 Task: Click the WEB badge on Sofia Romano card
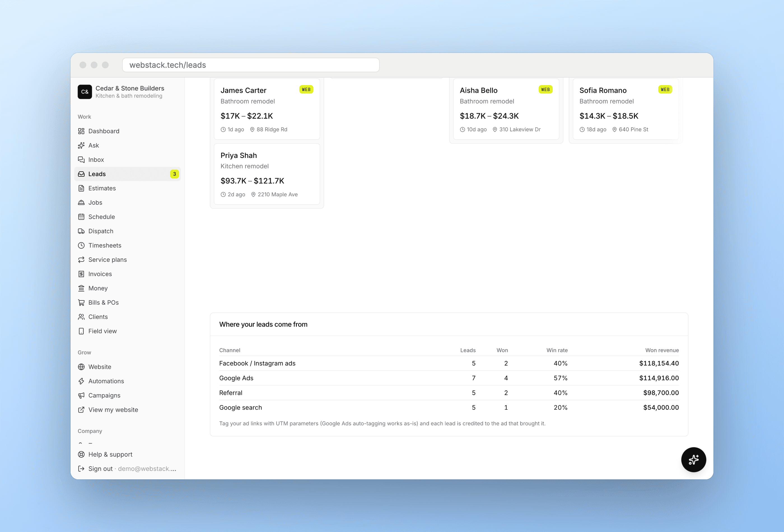(665, 89)
